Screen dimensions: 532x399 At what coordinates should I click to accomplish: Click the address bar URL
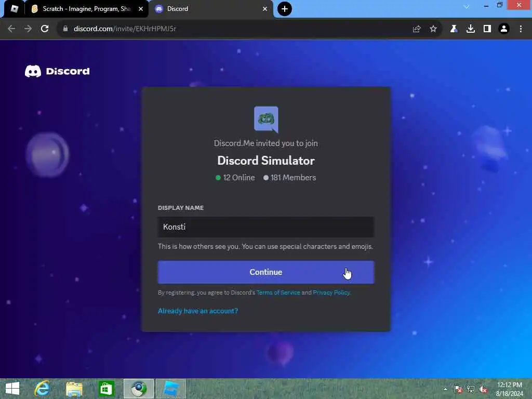point(125,29)
